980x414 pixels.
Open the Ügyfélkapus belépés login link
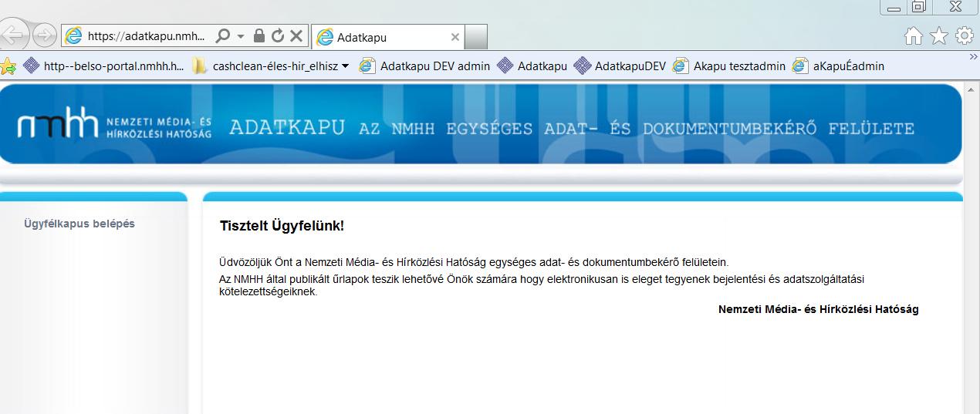pos(79,224)
